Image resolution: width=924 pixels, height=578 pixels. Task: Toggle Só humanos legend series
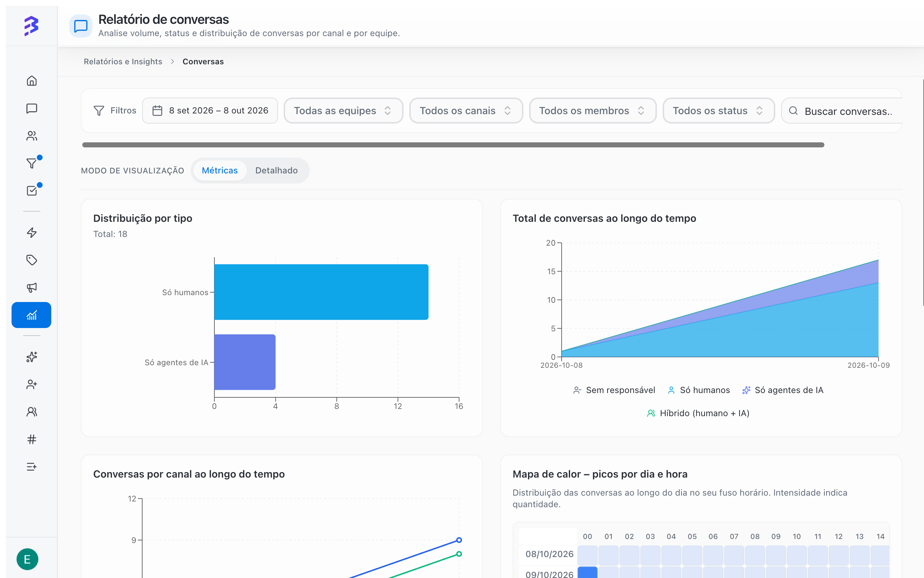(x=699, y=390)
